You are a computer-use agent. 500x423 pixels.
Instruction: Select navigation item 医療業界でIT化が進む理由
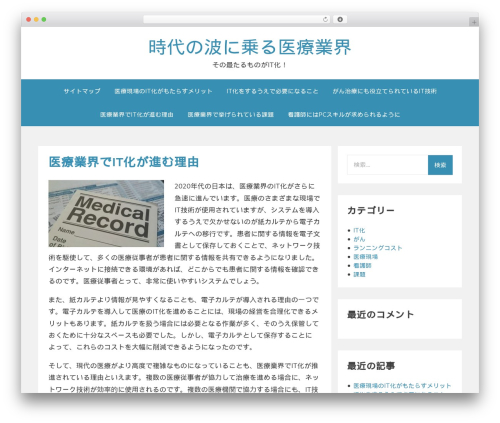point(137,114)
